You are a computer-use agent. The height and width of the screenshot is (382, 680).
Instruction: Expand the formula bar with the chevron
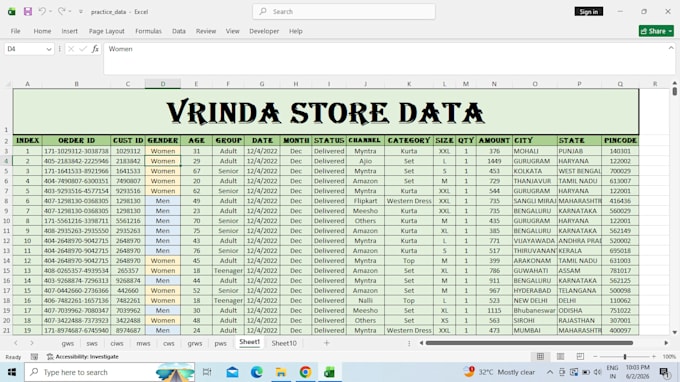[671, 48]
